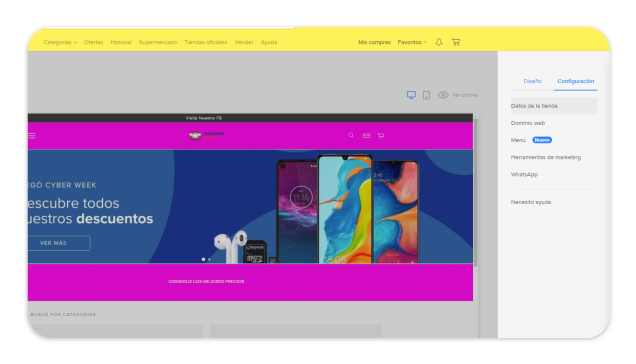Viewport: 636px width, 364px height.
Task: Click CONSIGUE LOS MEJORES PRECIOS text
Action: [x=206, y=281]
